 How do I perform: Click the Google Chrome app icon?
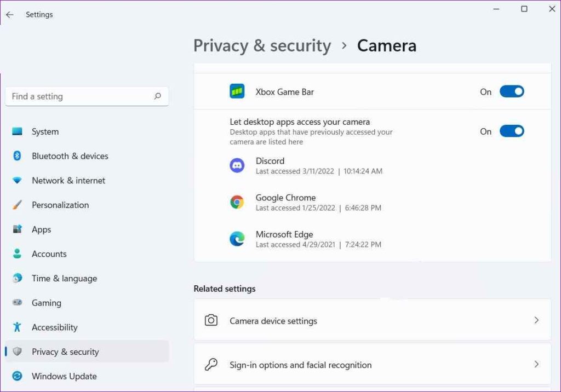237,202
